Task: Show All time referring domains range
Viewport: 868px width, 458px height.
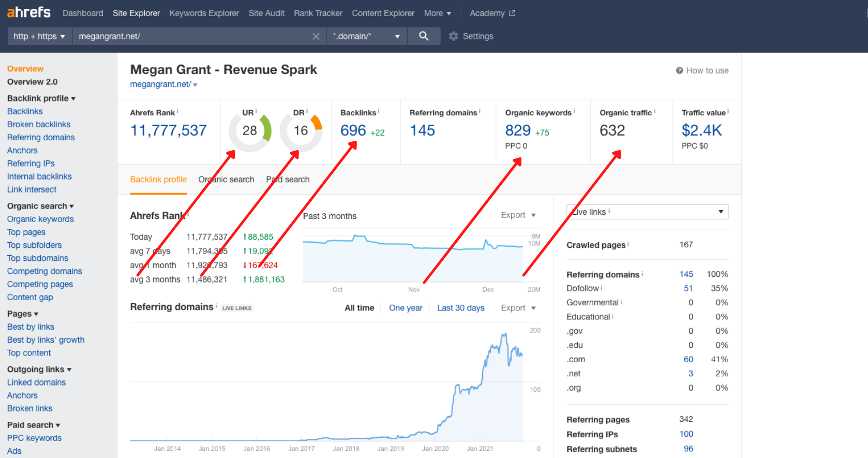Action: click(360, 308)
